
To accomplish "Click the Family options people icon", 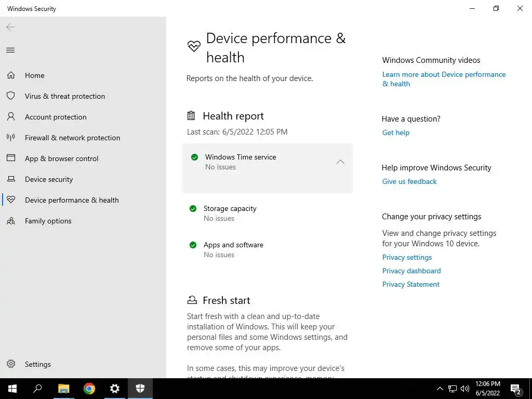I will point(11,221).
